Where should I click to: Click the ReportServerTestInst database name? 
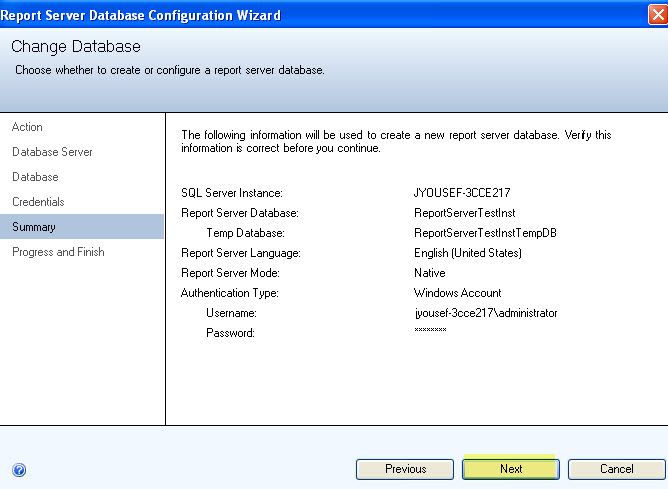465,213
